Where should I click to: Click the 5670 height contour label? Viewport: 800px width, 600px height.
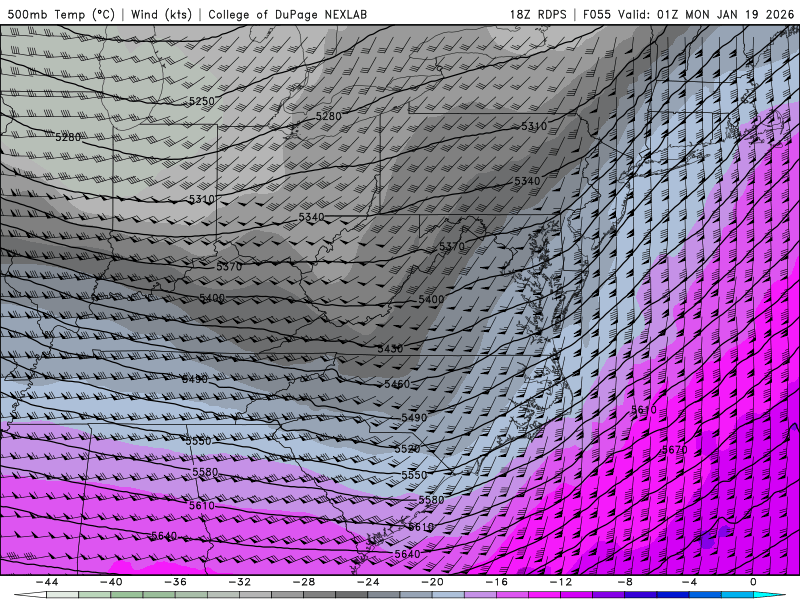pos(674,449)
